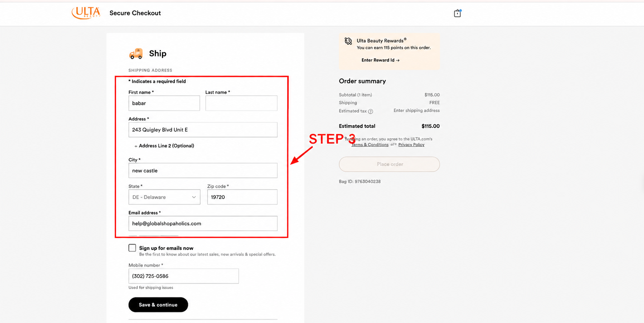Click the estimated tax help icon
Image resolution: width=644 pixels, height=323 pixels.
click(x=370, y=111)
